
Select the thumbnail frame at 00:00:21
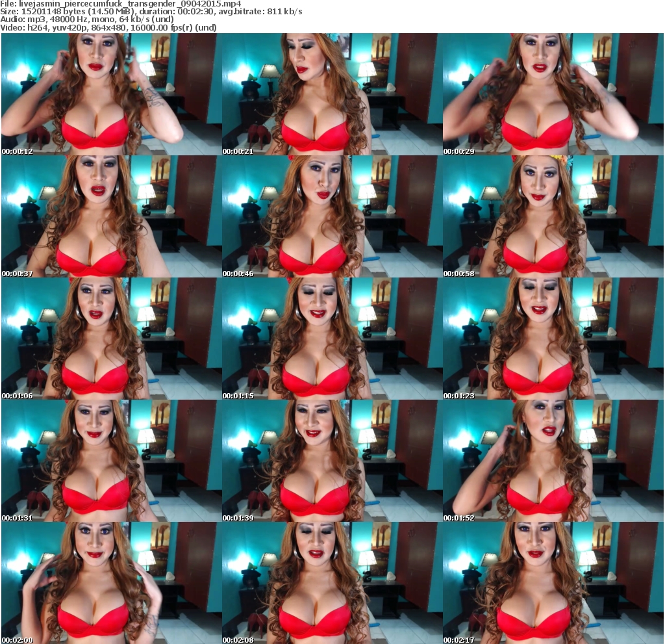[332, 94]
